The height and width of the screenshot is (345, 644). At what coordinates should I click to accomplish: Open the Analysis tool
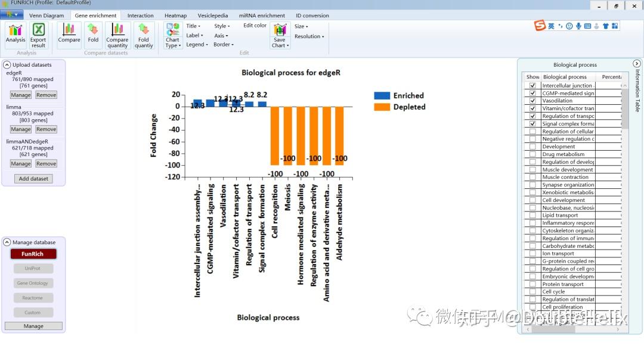pos(15,34)
